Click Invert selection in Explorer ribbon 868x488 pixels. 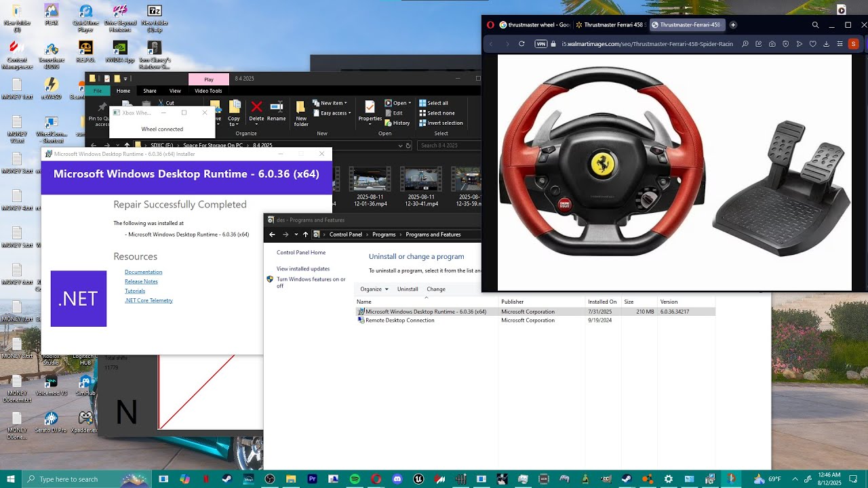pyautogui.click(x=441, y=123)
